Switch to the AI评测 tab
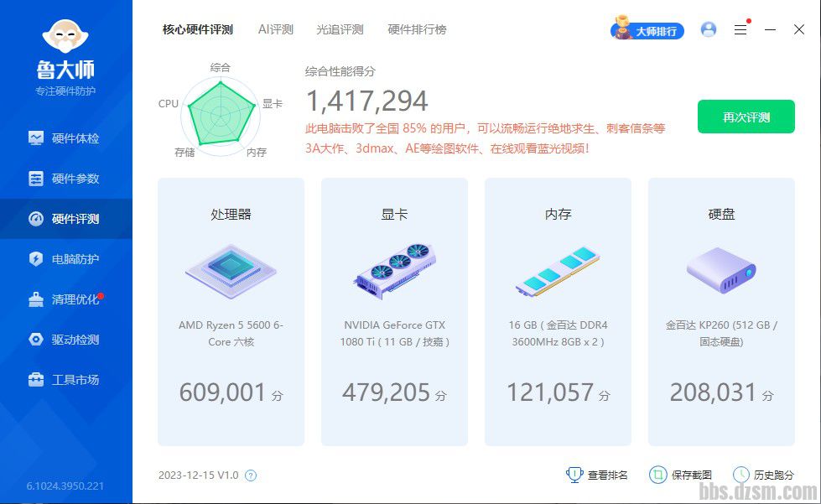The height and width of the screenshot is (504, 821). pyautogui.click(x=275, y=29)
